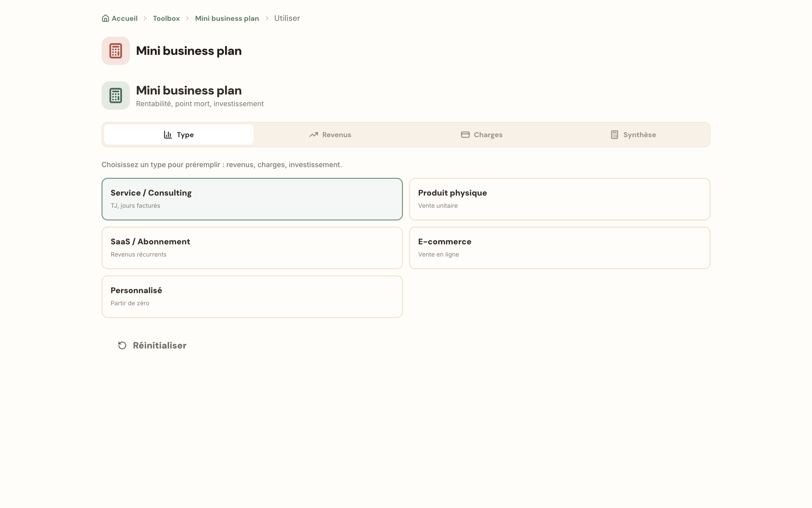Click the 'Partir de zéro' description

(130, 303)
